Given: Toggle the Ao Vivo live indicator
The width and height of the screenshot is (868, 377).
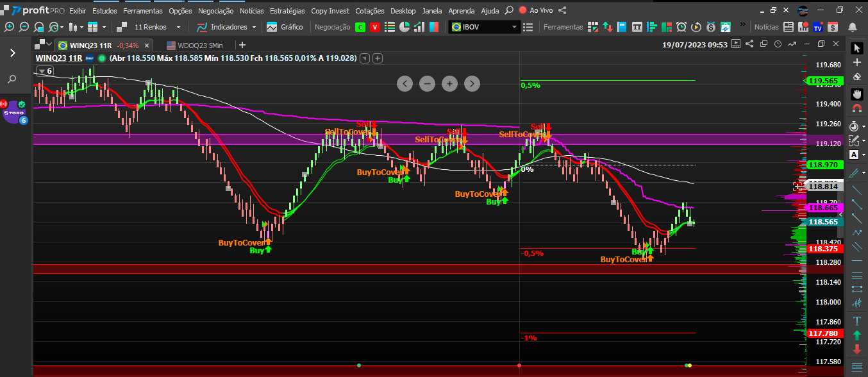Looking at the screenshot, I should pos(536,10).
